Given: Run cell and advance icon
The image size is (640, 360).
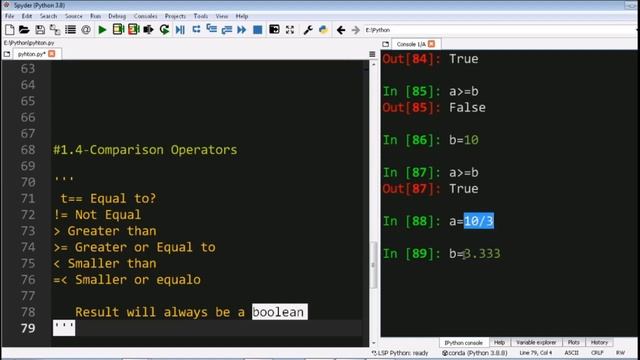Looking at the screenshot, I should [x=133, y=29].
